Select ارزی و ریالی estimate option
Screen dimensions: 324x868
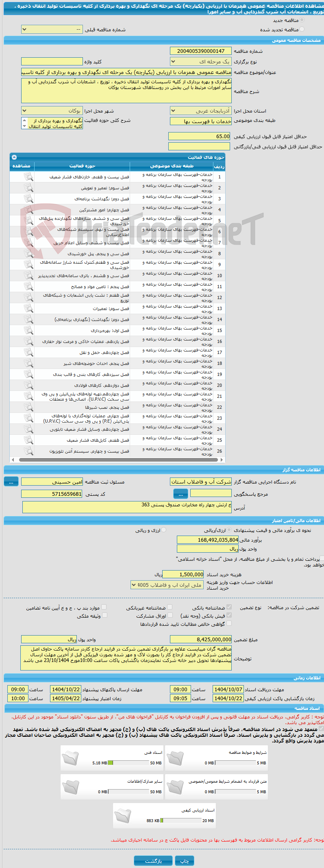click(163, 530)
